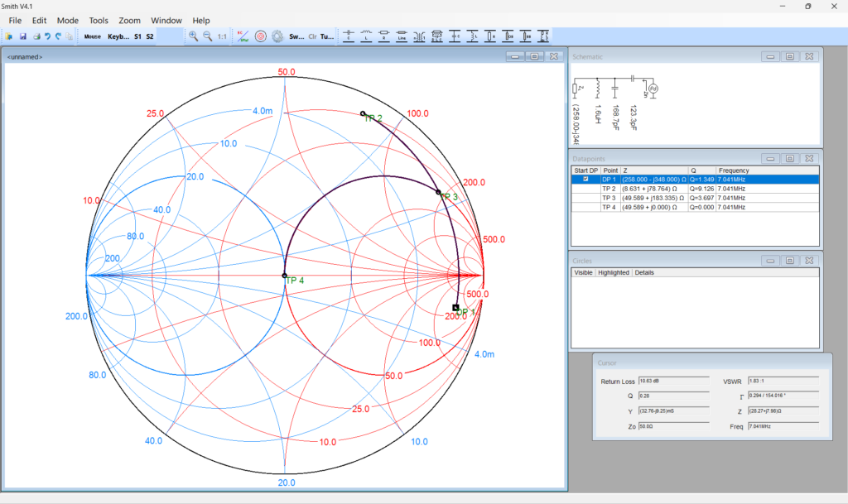Click the zoom out magnifier icon
The image size is (848, 504).
(208, 36)
